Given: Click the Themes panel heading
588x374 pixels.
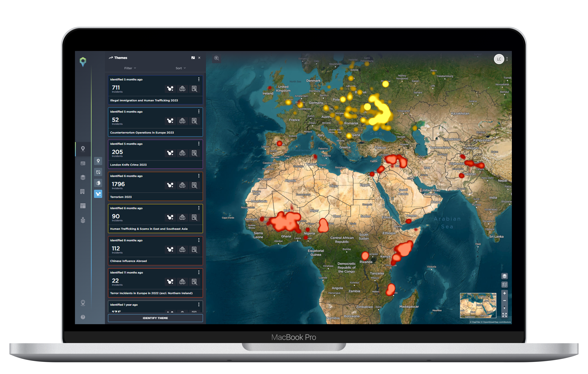Looking at the screenshot, I should coord(121,58).
